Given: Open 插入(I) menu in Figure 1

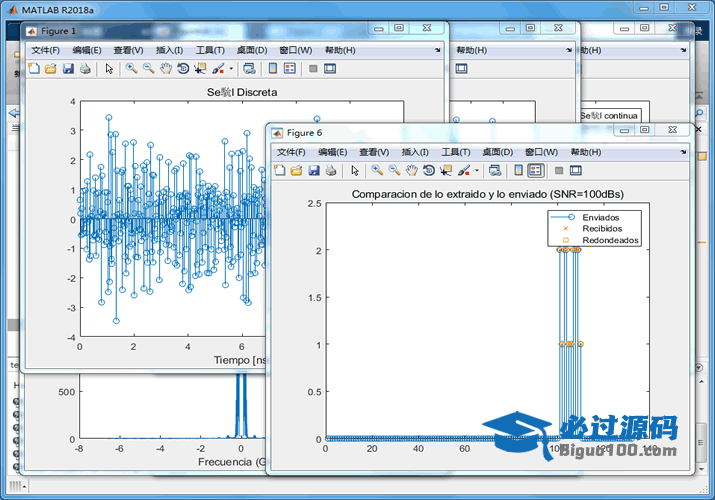Looking at the screenshot, I should pos(169,50).
